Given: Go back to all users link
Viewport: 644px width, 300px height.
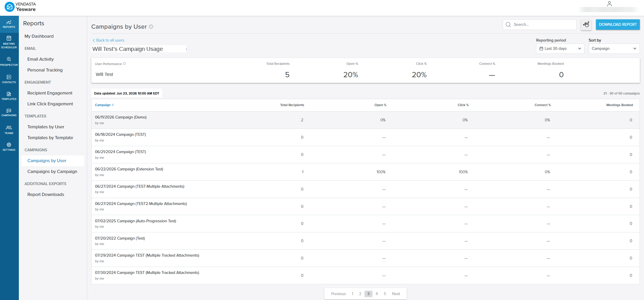Looking at the screenshot, I should click(x=108, y=40).
